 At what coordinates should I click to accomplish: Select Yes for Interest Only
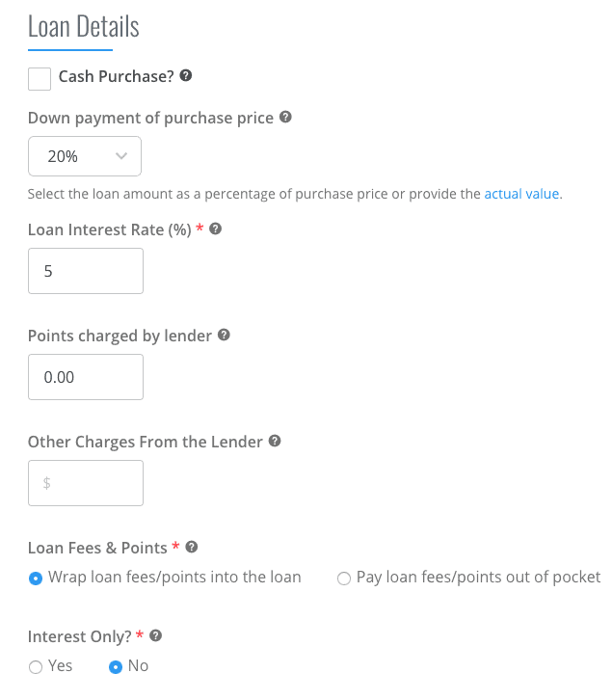(x=36, y=667)
